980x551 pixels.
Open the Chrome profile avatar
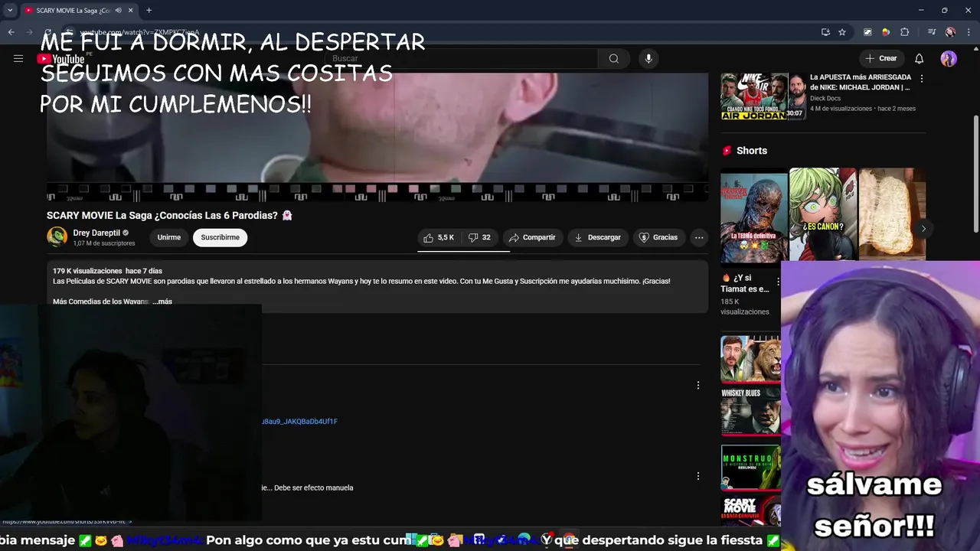[x=950, y=32]
